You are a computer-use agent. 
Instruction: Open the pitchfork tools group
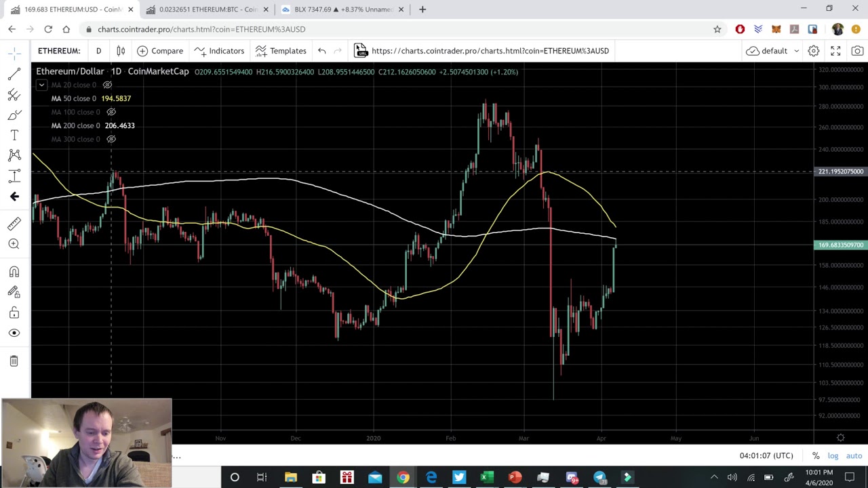[14, 95]
